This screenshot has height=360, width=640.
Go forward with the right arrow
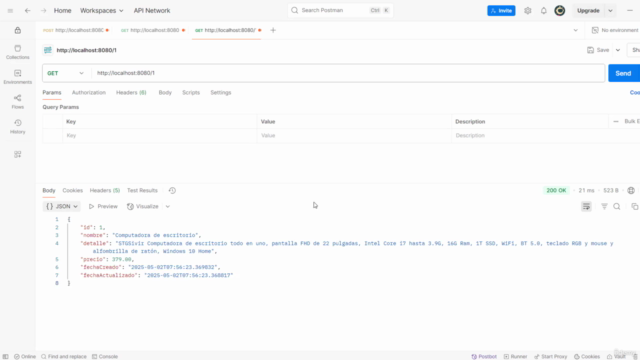(x=44, y=11)
